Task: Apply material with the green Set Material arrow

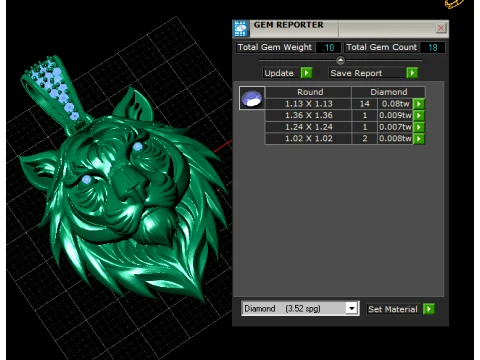Action: (429, 309)
